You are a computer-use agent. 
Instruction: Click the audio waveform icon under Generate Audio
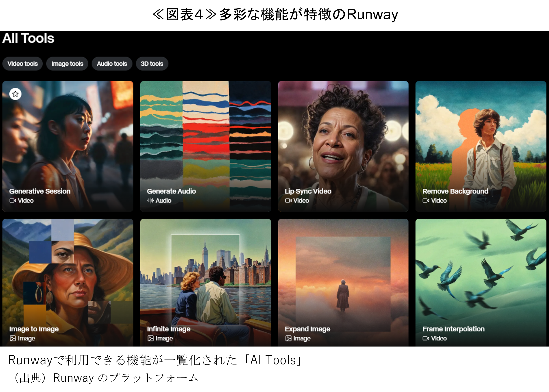pyautogui.click(x=150, y=200)
